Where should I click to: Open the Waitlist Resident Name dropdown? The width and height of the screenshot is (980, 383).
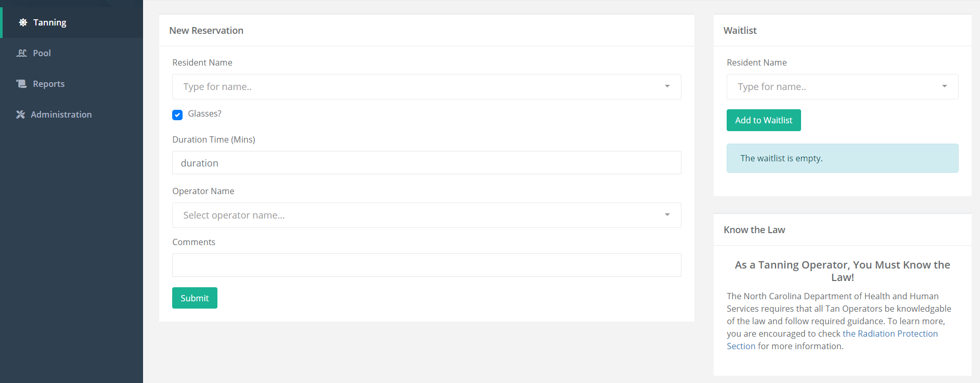pyautogui.click(x=832, y=87)
